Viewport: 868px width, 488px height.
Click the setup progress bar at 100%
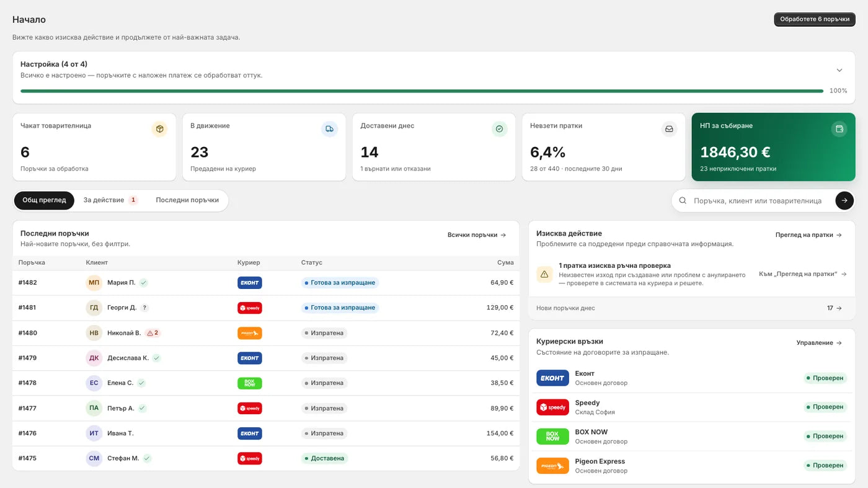422,91
